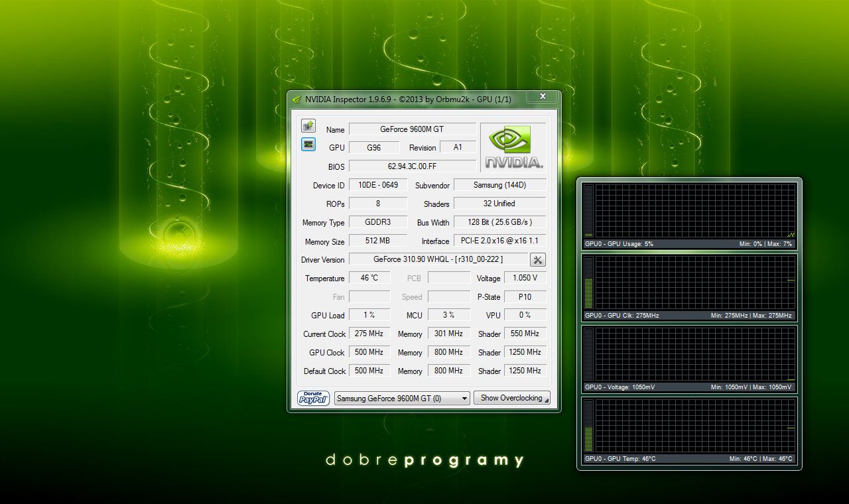Click the GPU Temp graph in monitor window
Image resolution: width=849 pixels, height=504 pixels.
[695, 426]
